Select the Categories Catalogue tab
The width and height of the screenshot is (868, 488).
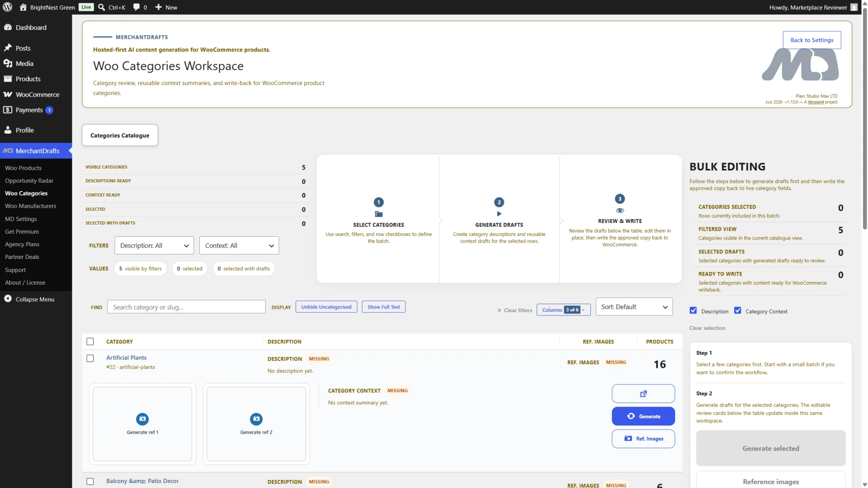[120, 135]
